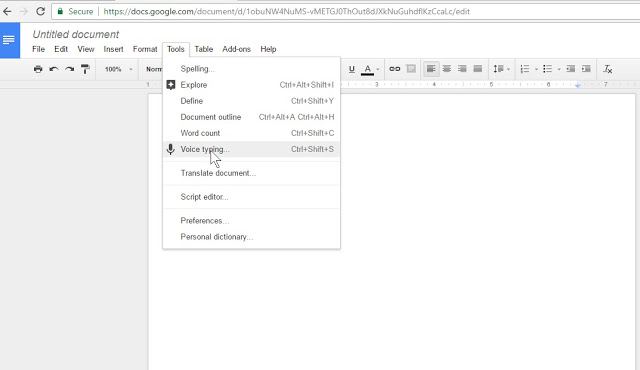Expand the bulleted list options arrow

pyautogui.click(x=559, y=69)
